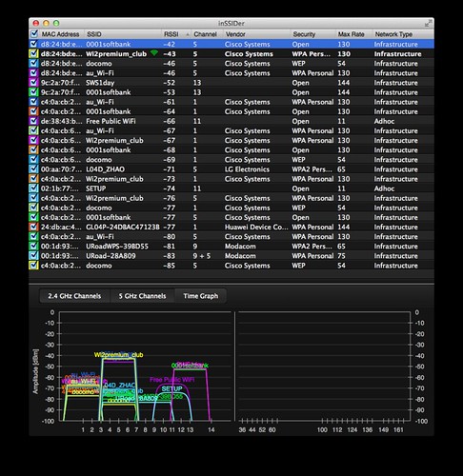This screenshot has height=476, width=463.
Task: Open the Time Graph tab
Action: (201, 296)
